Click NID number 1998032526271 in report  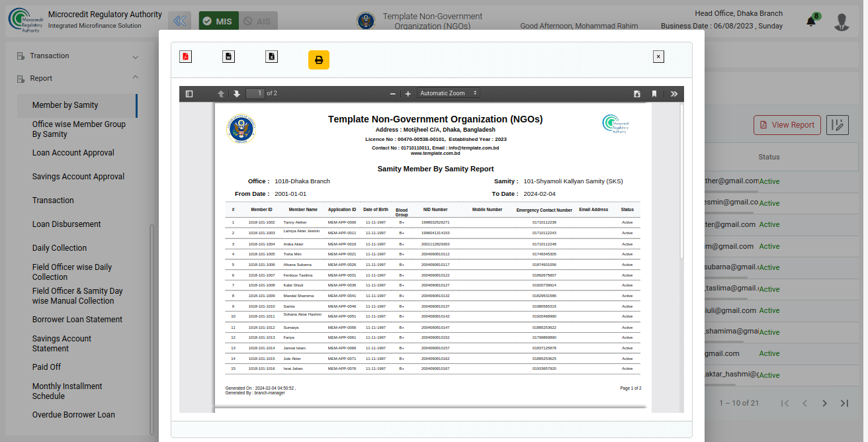tap(435, 222)
